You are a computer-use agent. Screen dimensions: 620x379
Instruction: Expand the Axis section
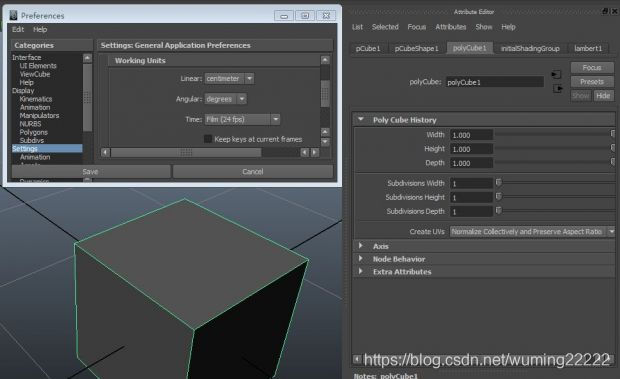(x=361, y=246)
